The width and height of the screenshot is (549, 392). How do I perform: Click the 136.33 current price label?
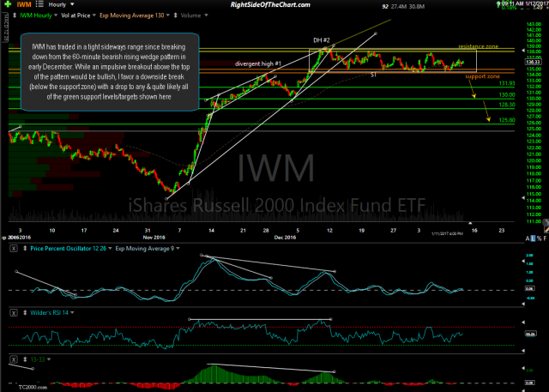532,63
